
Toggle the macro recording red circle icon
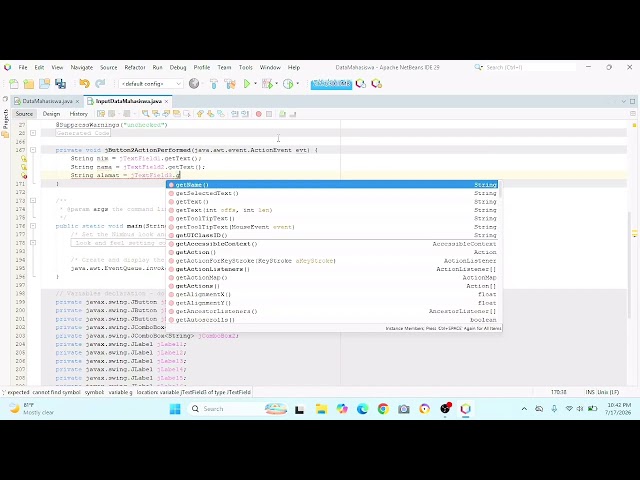pos(258,114)
